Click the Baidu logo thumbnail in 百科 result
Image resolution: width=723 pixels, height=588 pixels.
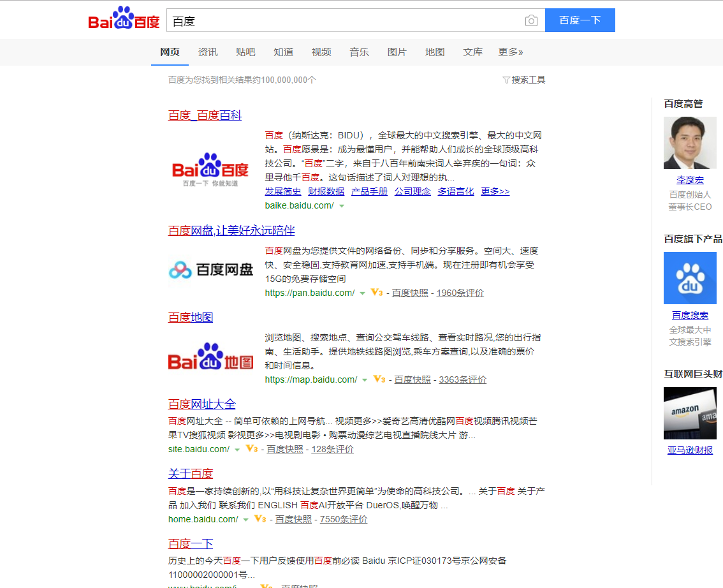210,170
